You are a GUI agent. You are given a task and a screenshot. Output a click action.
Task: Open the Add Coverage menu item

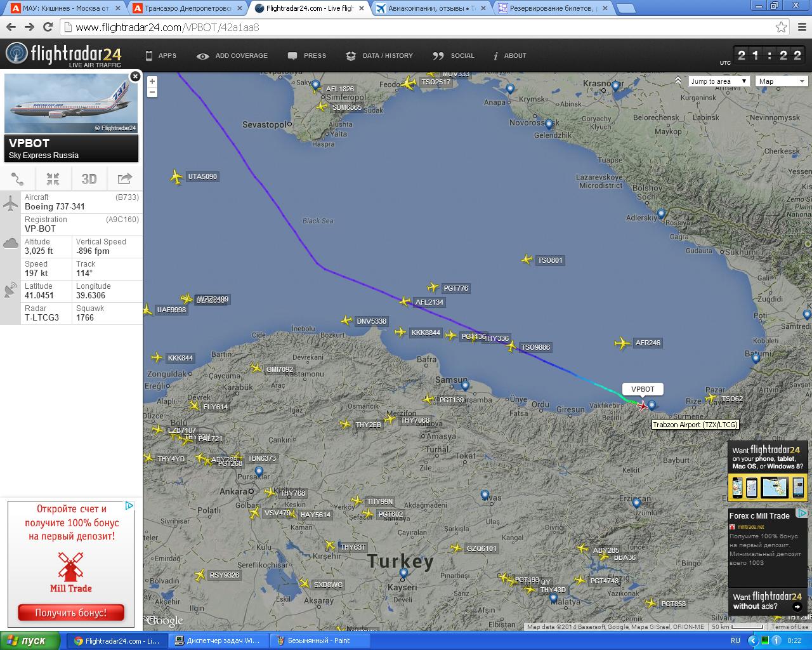(x=232, y=56)
